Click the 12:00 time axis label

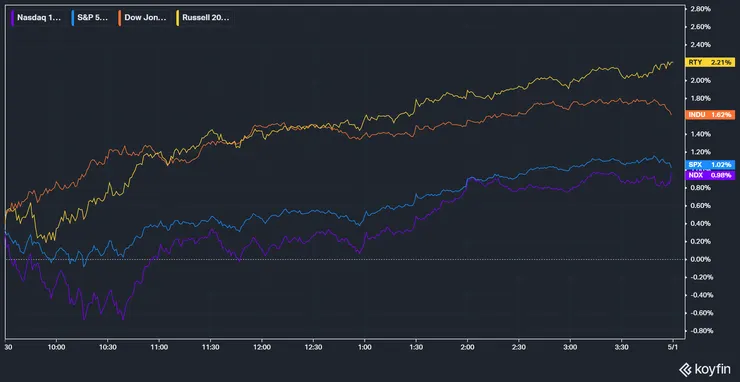pyautogui.click(x=262, y=347)
